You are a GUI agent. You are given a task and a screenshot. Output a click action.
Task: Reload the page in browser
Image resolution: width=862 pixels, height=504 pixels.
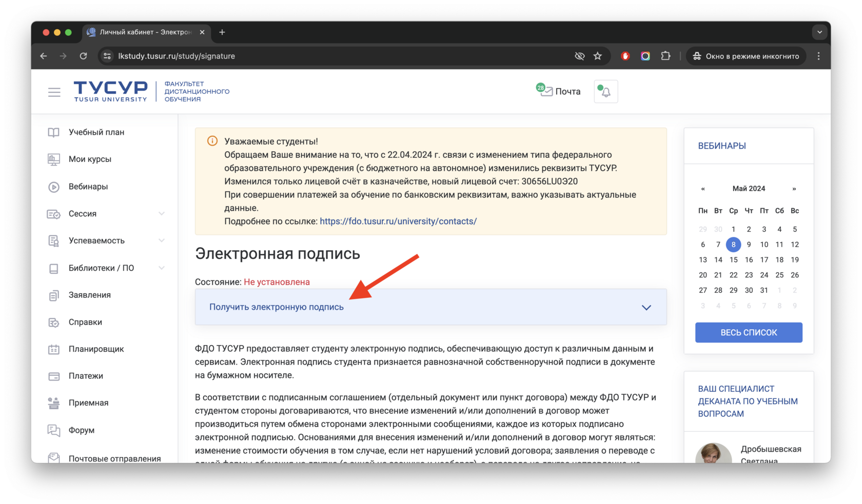[83, 56]
